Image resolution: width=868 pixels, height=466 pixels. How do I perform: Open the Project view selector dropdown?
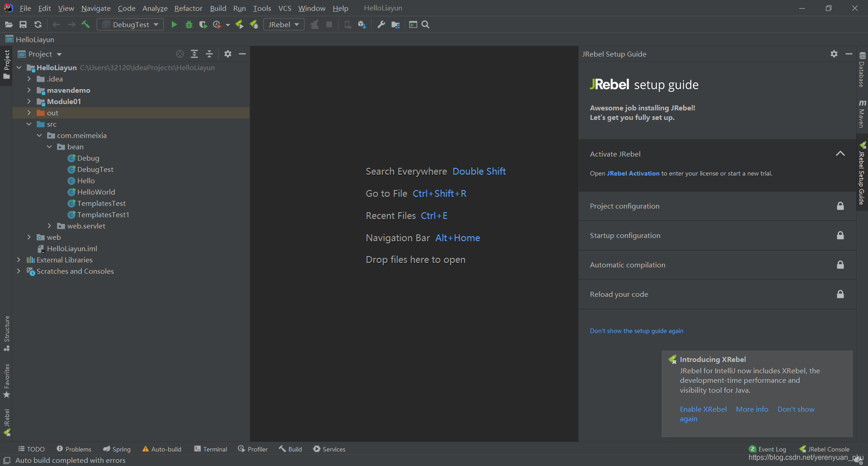40,54
